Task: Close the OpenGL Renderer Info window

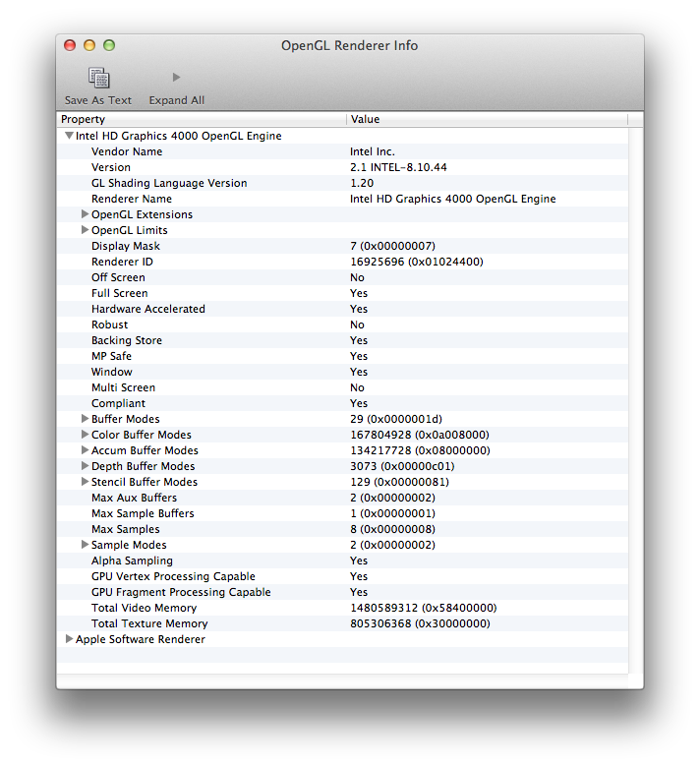Action: (70, 45)
